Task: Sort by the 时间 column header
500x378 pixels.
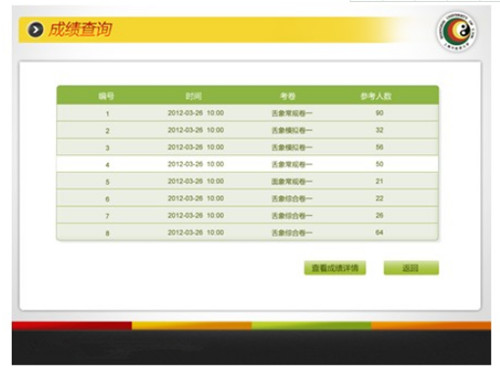Action: click(194, 96)
